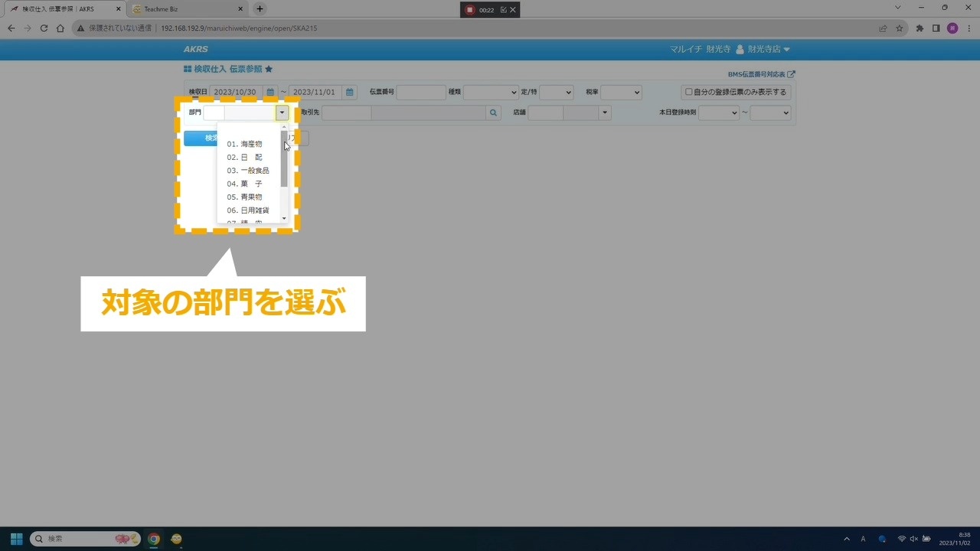This screenshot has height=551, width=980.
Task: Click the 取引先 search magnifier icon
Action: (x=494, y=113)
